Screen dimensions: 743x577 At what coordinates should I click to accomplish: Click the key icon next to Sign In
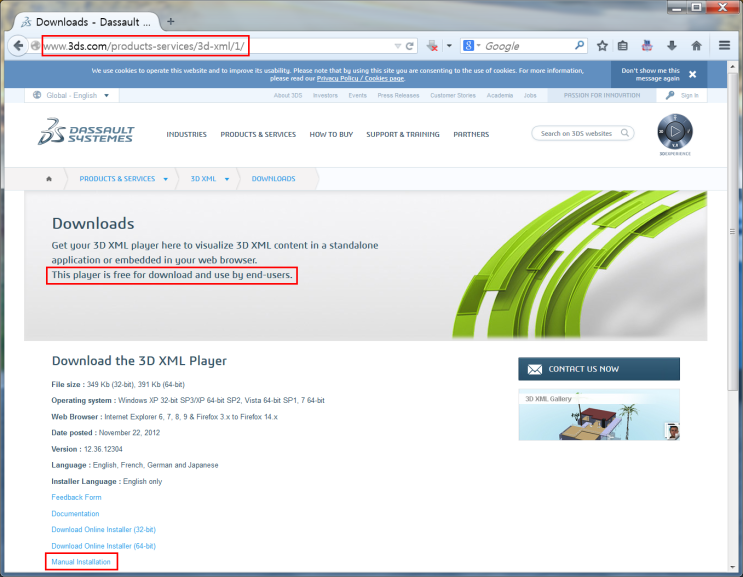[670, 95]
